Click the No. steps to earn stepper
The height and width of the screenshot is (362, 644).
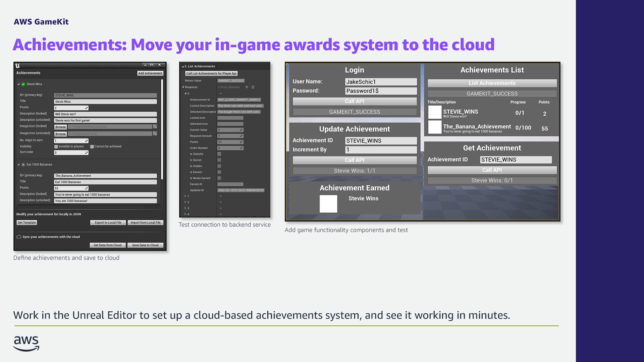71,141
